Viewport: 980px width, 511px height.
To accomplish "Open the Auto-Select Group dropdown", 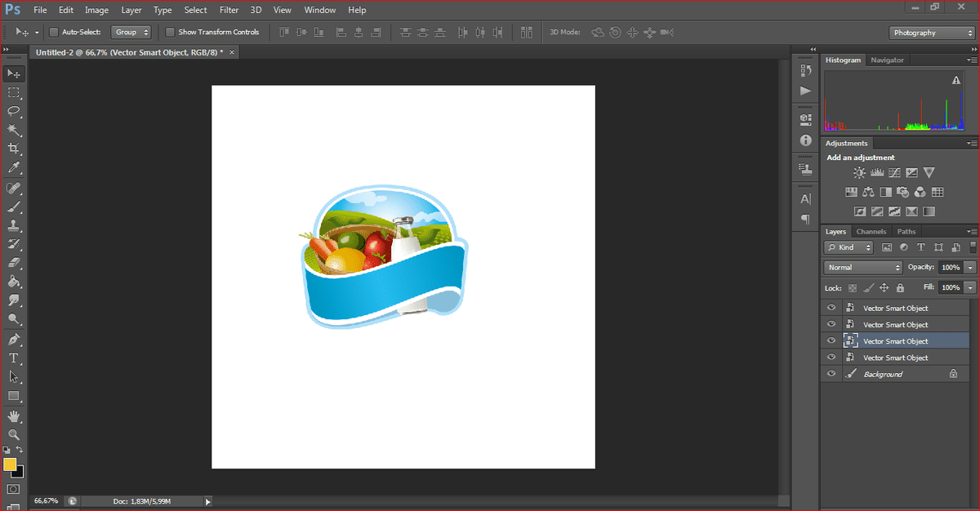I will tap(131, 33).
